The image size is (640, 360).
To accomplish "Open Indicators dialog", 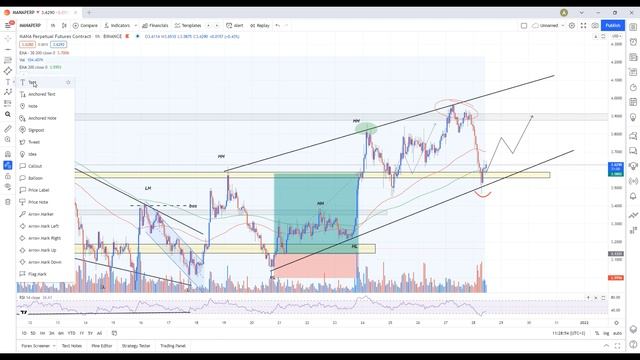I will tap(117, 25).
